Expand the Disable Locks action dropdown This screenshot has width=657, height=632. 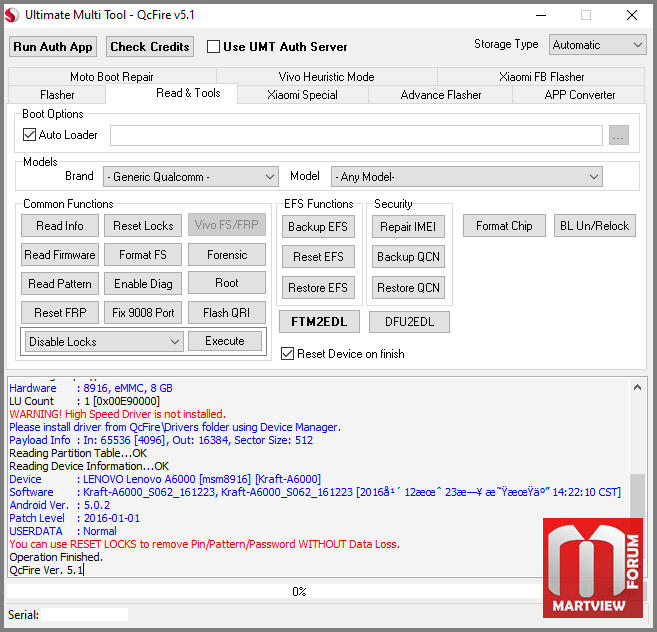tap(104, 342)
